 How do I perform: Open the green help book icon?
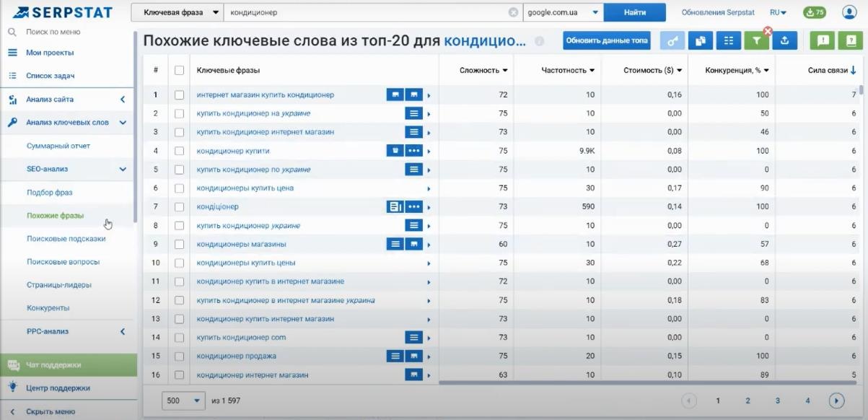click(851, 41)
